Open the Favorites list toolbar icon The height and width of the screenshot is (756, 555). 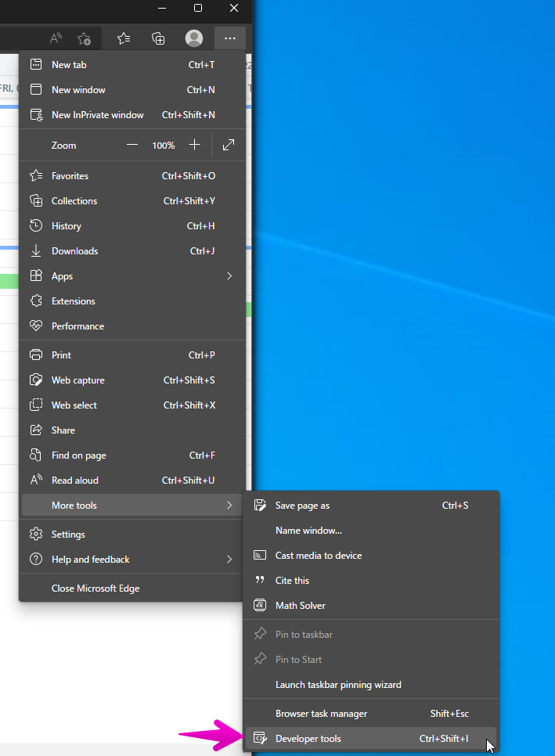[x=124, y=38]
